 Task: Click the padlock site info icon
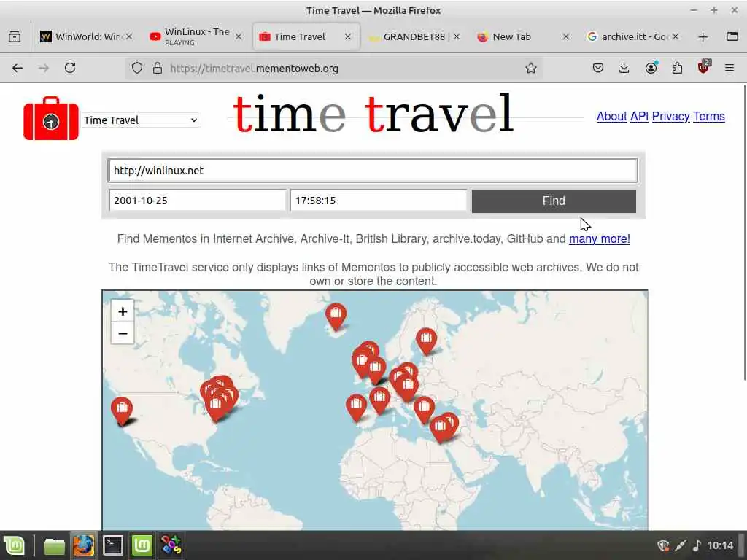point(158,68)
